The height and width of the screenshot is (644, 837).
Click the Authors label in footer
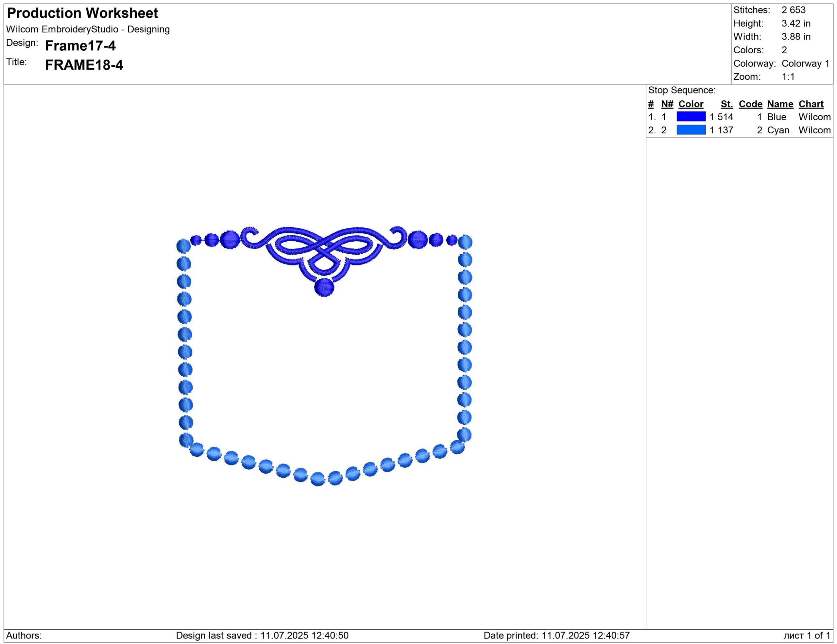click(x=24, y=636)
